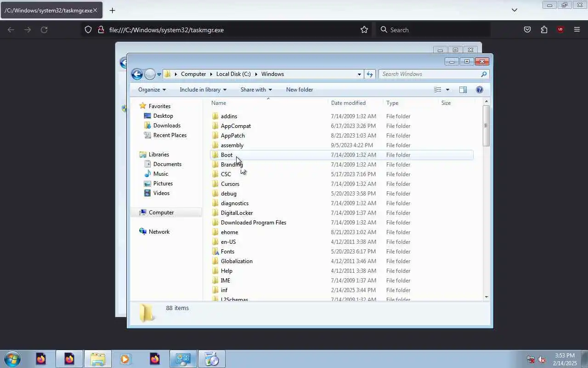
Task: Open the Organize menu
Action: (152, 90)
